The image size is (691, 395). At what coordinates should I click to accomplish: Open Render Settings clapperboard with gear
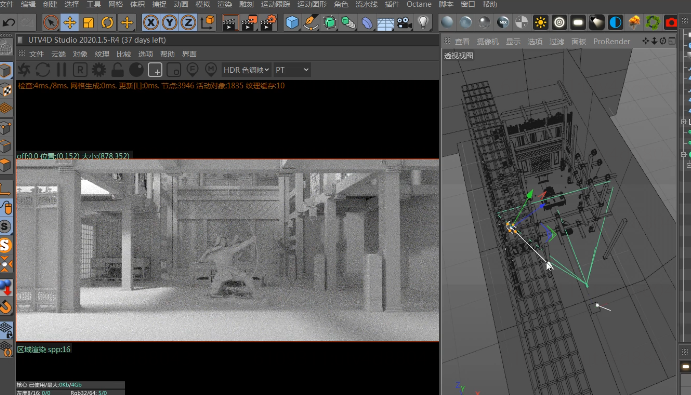pos(268,22)
